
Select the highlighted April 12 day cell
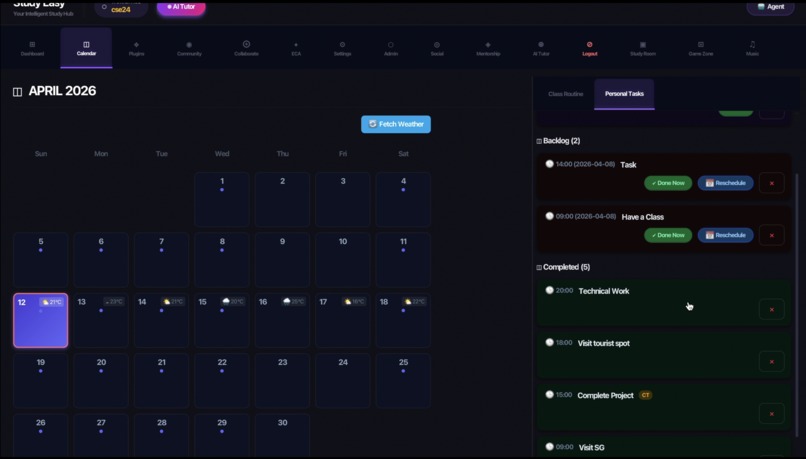point(41,321)
